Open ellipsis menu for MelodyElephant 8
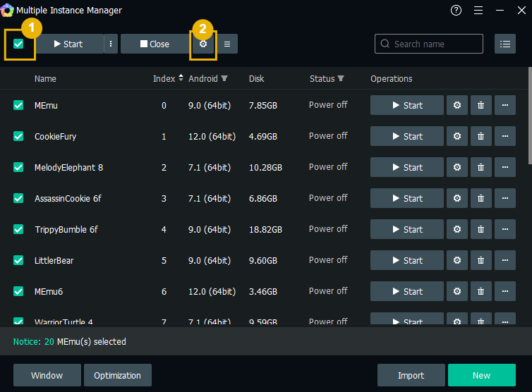 pos(505,167)
